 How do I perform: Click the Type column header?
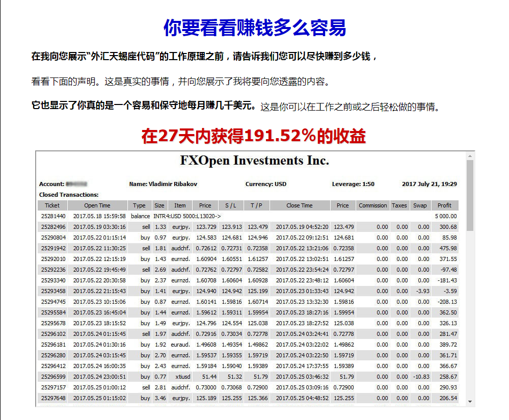(139, 205)
